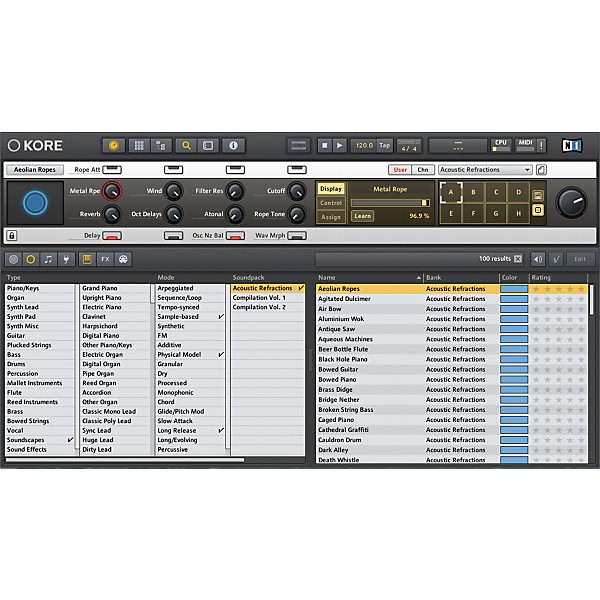
Task: Click the Rating column header
Action: point(558,278)
